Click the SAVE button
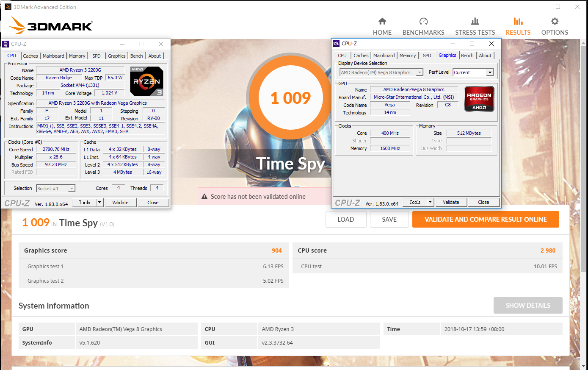This screenshot has height=370, width=588. [389, 220]
